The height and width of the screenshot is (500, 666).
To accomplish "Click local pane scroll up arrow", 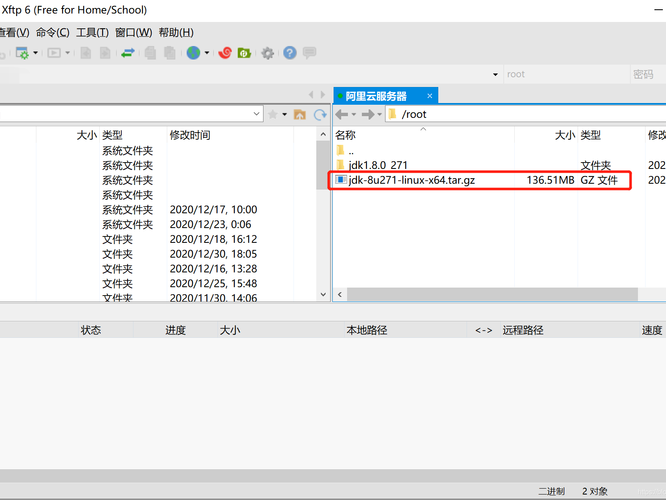I will 323,135.
